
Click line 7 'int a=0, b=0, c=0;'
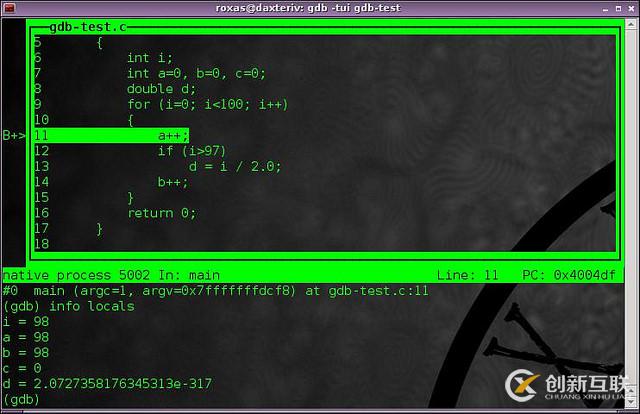pyautogui.click(x=196, y=73)
